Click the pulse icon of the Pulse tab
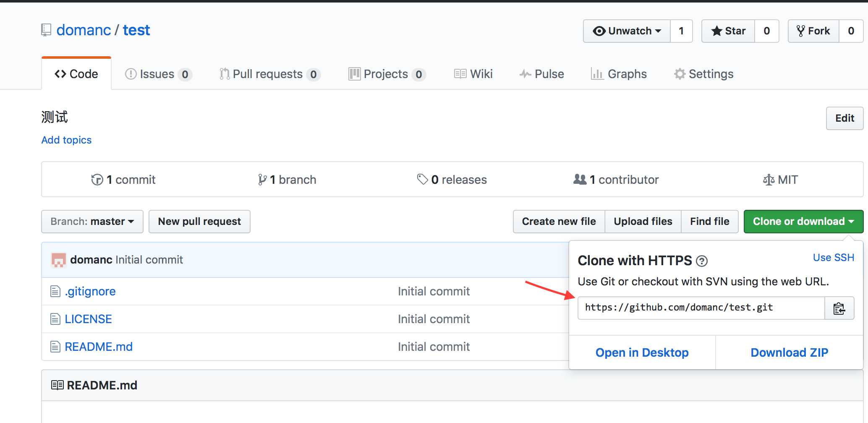Image resolution: width=868 pixels, height=423 pixels. [x=525, y=74]
